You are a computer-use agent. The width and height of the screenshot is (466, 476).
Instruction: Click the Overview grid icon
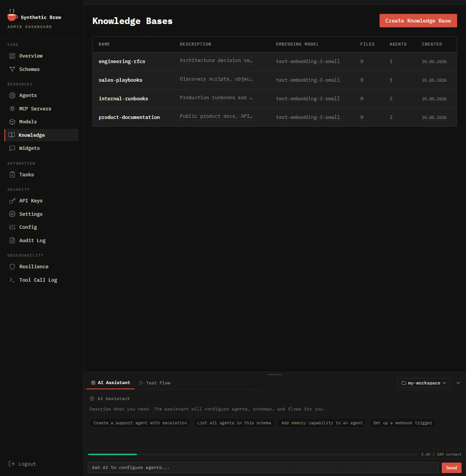(x=12, y=56)
